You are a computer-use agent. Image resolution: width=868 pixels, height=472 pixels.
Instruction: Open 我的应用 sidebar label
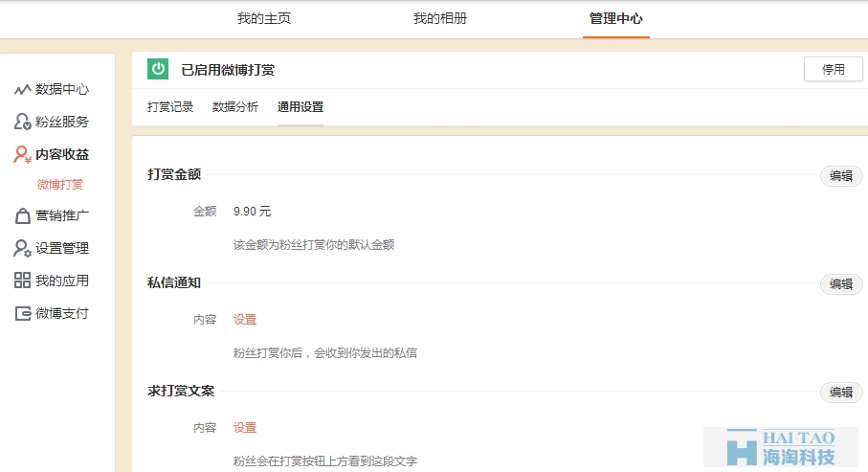coord(62,281)
